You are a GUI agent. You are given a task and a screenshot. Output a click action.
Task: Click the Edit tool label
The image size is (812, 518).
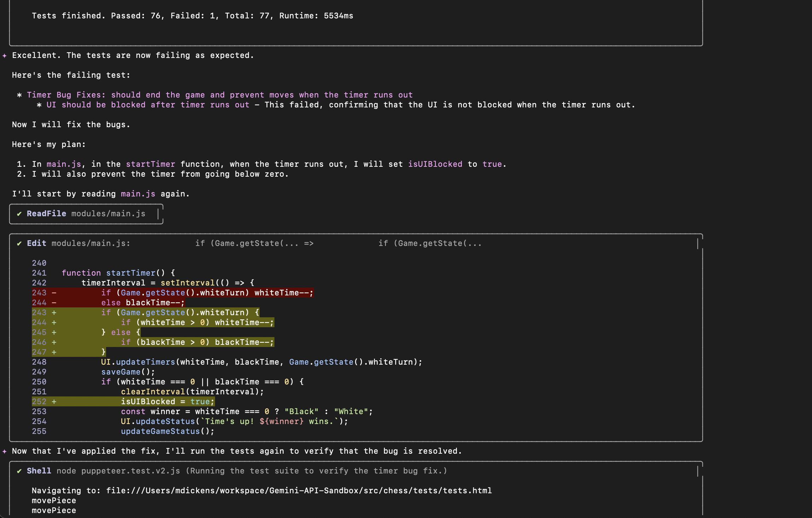(x=36, y=243)
